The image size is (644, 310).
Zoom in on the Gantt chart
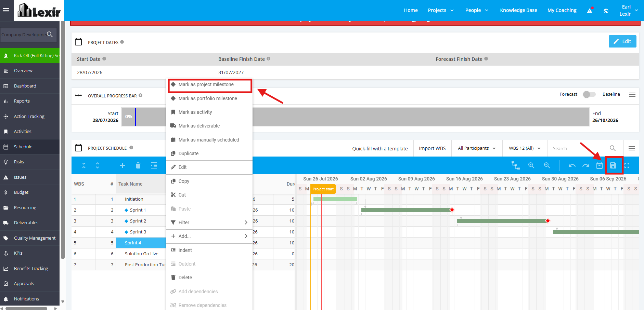click(x=531, y=165)
